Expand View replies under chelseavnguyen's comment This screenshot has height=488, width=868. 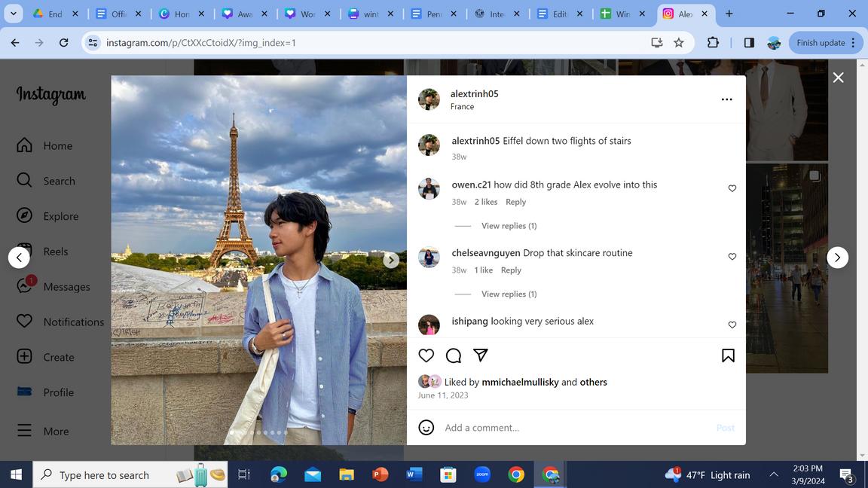click(x=509, y=294)
